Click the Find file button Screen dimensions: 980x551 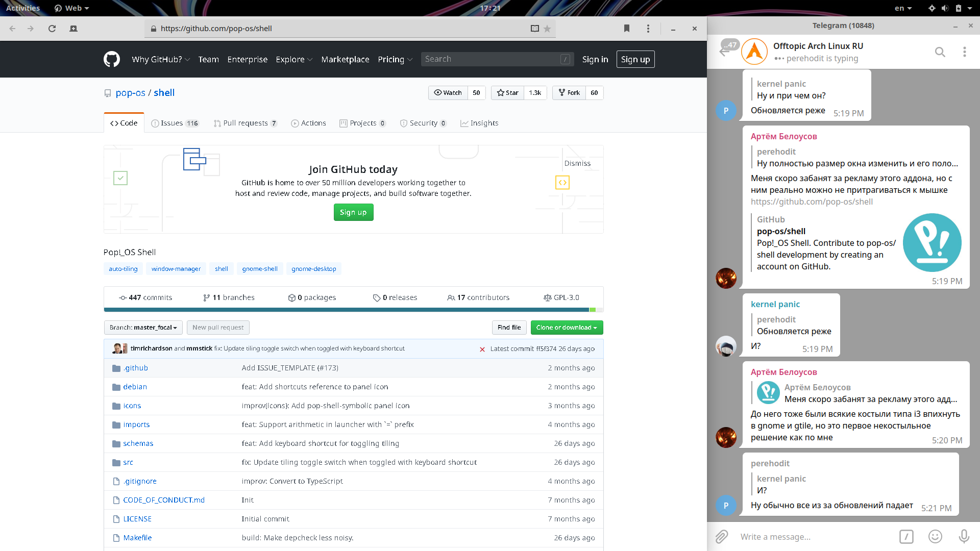[509, 328]
